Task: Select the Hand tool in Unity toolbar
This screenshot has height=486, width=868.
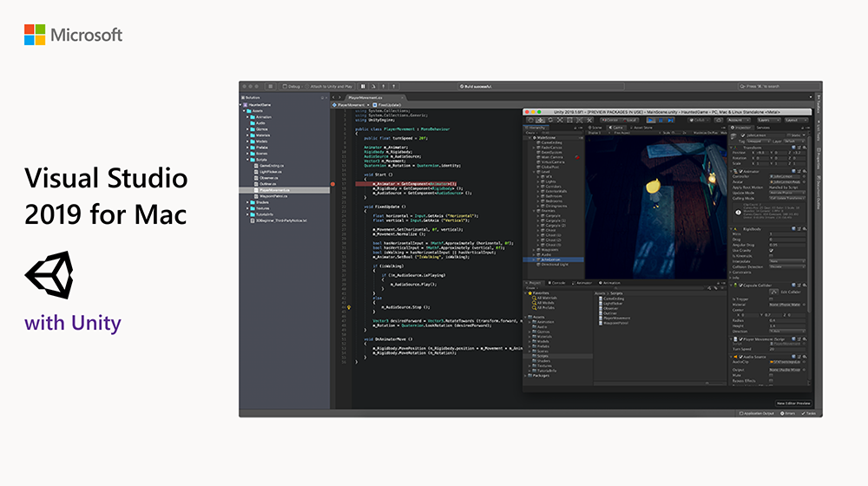Action: click(x=530, y=120)
